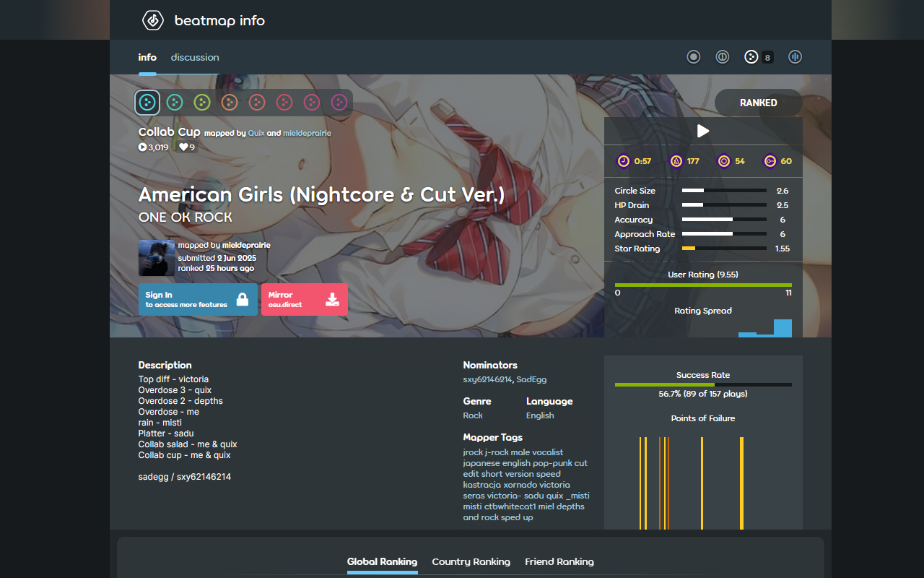This screenshot has height=578, width=924.
Task: Click the circle count icon next to 54
Action: pyautogui.click(x=723, y=161)
